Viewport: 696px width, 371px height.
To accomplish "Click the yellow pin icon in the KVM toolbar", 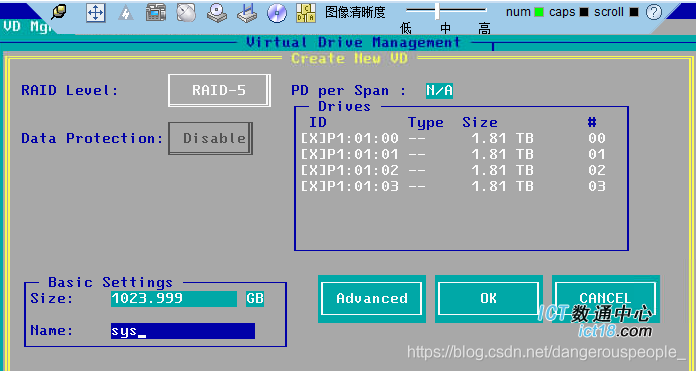I will coord(59,12).
